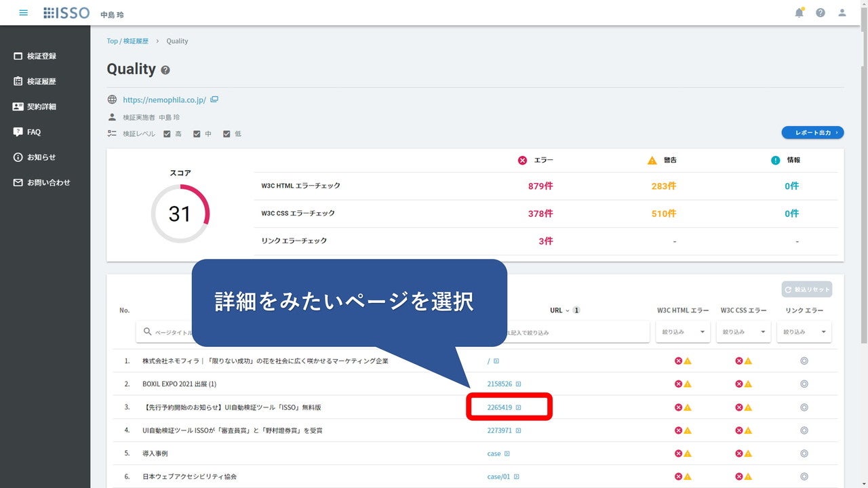This screenshot has width=868, height=488.
Task: Select the row title "導入事例"
Action: click(155, 453)
